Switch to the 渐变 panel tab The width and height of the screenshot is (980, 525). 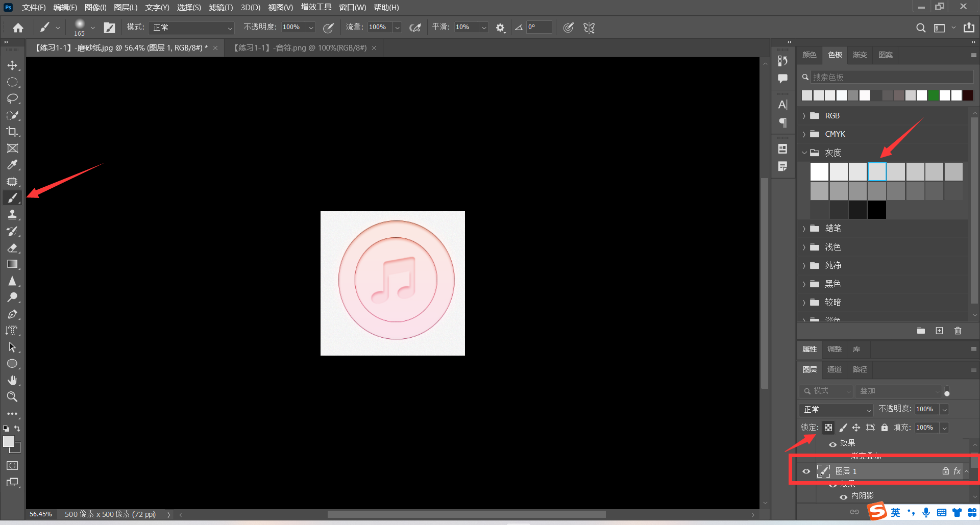point(860,55)
